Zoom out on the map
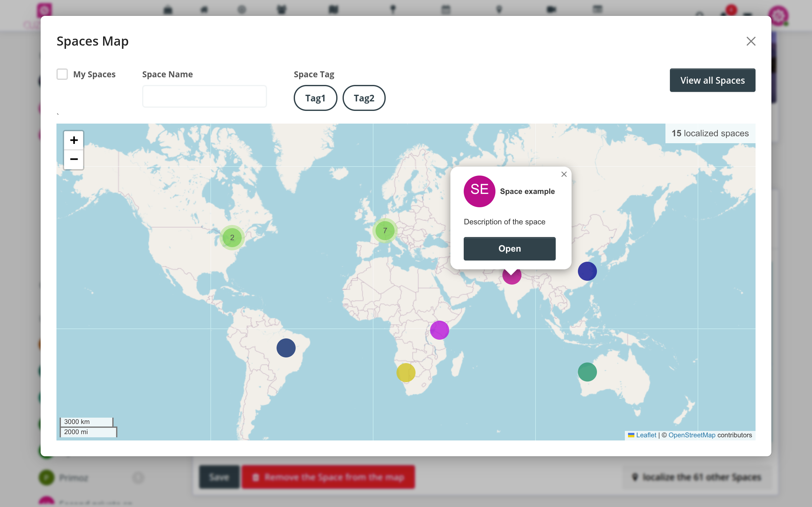The height and width of the screenshot is (507, 812). [x=74, y=159]
